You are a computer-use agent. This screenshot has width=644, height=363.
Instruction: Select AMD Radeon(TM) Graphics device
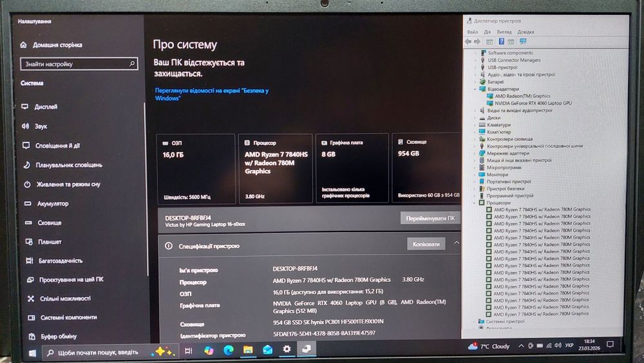522,96
